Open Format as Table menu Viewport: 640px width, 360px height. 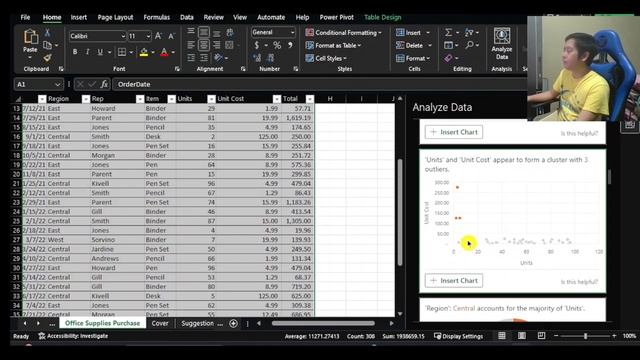(333, 45)
